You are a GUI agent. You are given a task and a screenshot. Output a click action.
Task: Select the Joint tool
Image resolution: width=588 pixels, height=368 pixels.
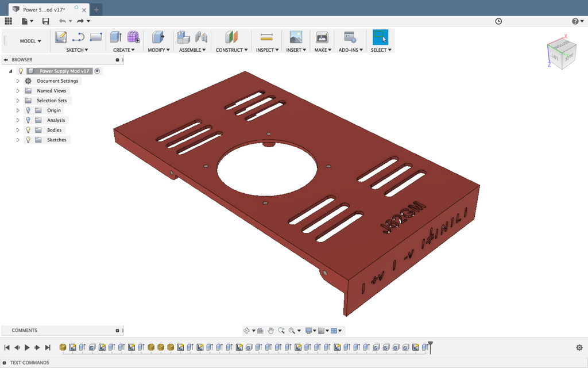tap(202, 37)
